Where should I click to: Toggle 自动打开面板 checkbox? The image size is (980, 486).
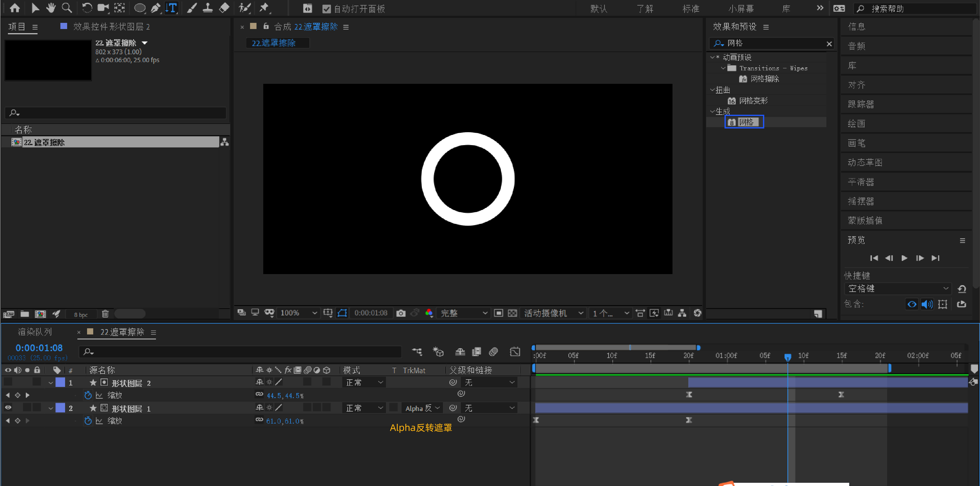326,9
